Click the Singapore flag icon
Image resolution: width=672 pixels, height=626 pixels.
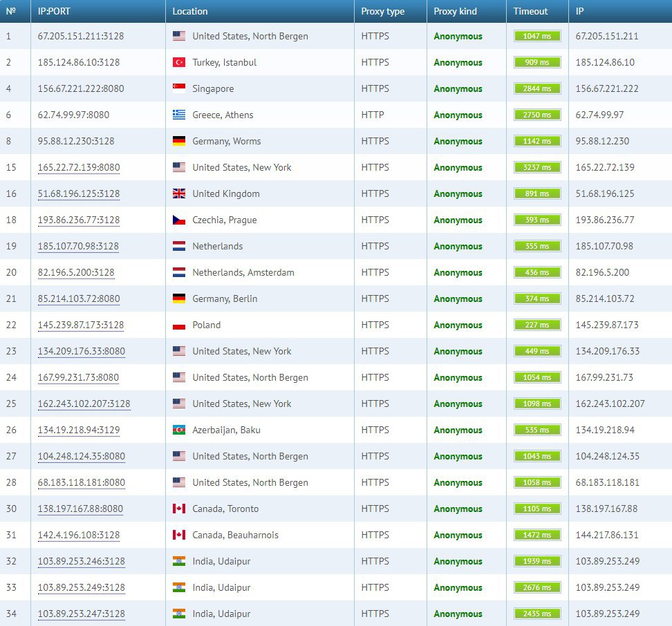coord(178,88)
